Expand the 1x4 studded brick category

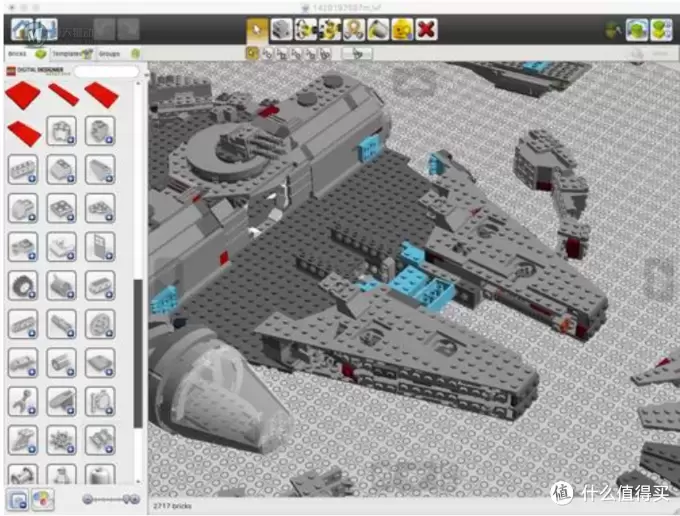click(23, 170)
